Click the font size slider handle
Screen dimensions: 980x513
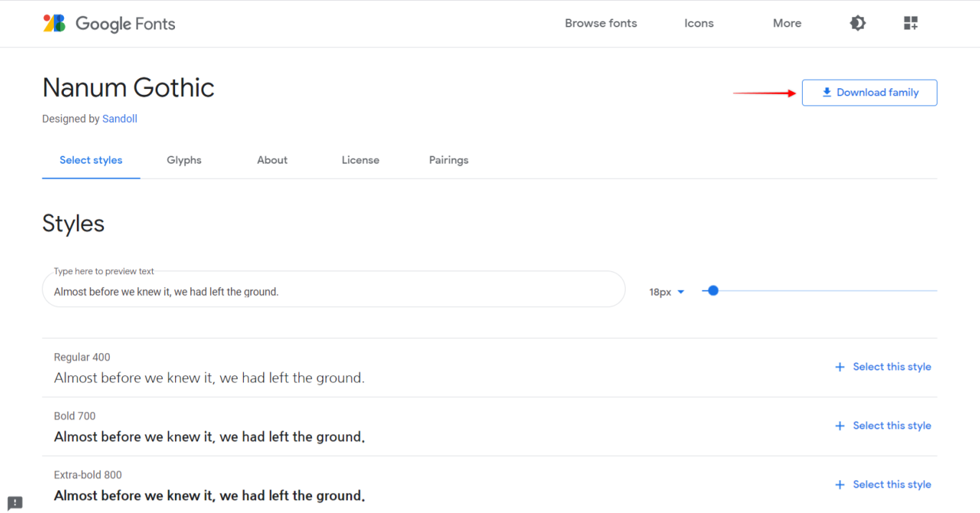click(712, 291)
